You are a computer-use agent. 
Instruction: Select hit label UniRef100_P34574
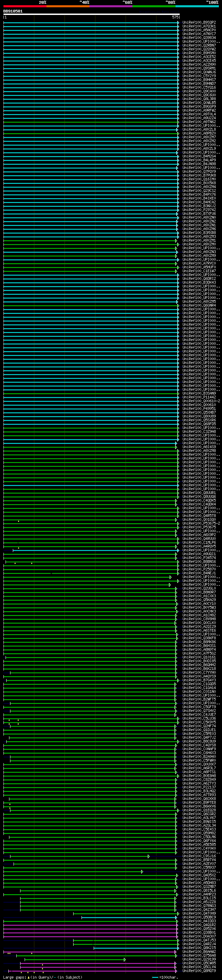point(199,558)
